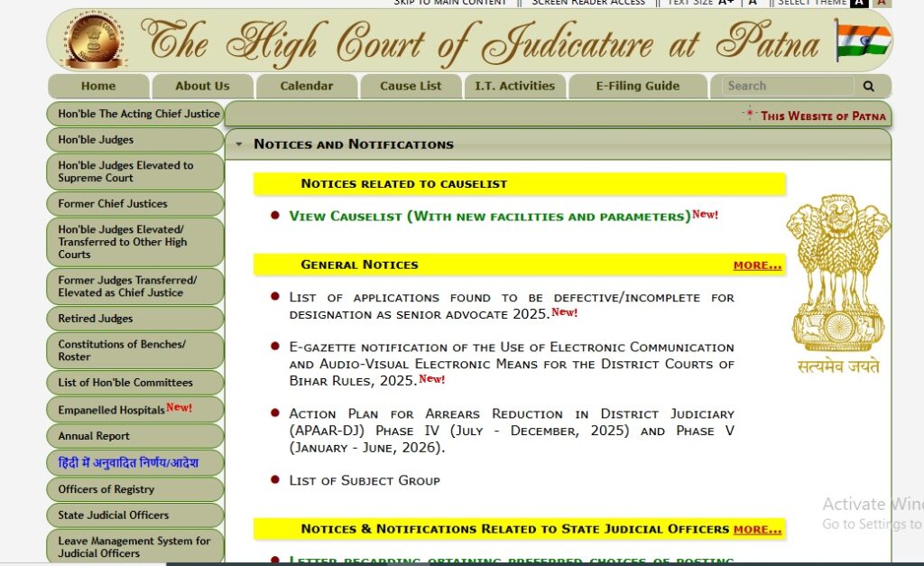
Task: Reset text size using the A control
Action: click(x=753, y=3)
